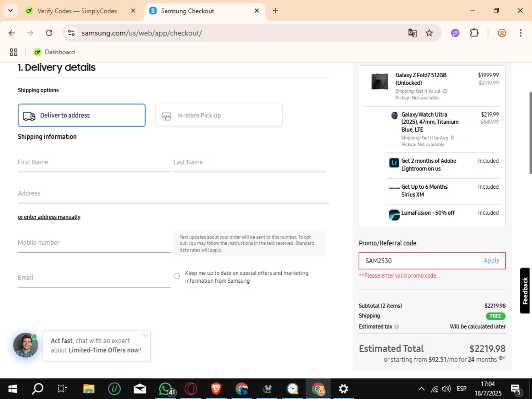Open Task View in taskbar
This screenshot has height=399, width=532.
coord(62,389)
